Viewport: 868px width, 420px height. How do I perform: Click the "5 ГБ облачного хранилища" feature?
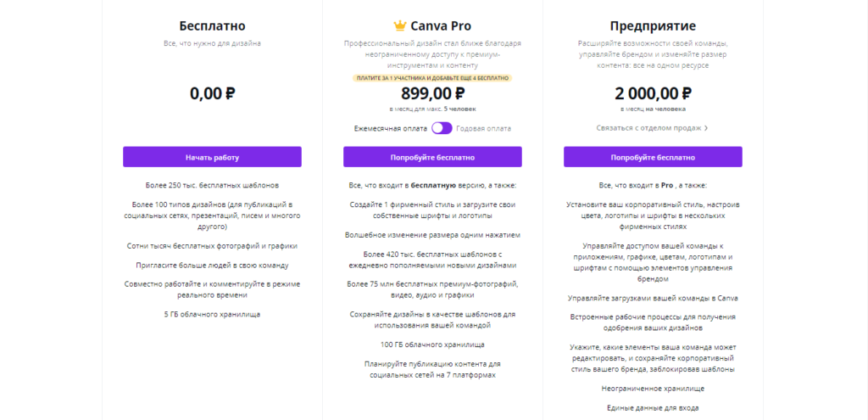(212, 314)
